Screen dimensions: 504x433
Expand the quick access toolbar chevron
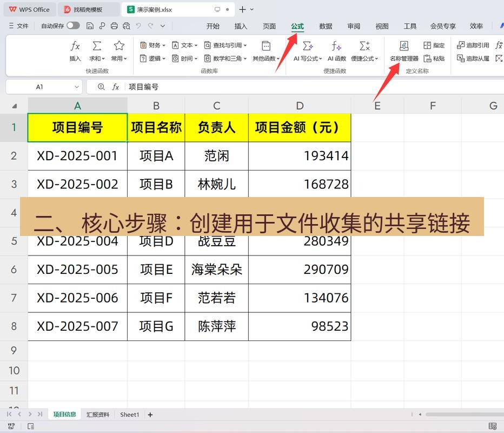point(163,26)
